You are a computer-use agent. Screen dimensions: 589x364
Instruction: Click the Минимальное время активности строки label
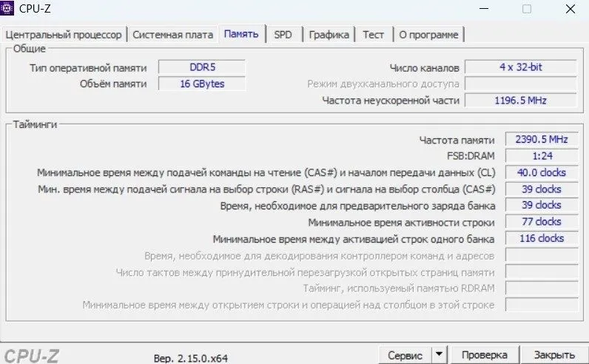[x=401, y=223]
